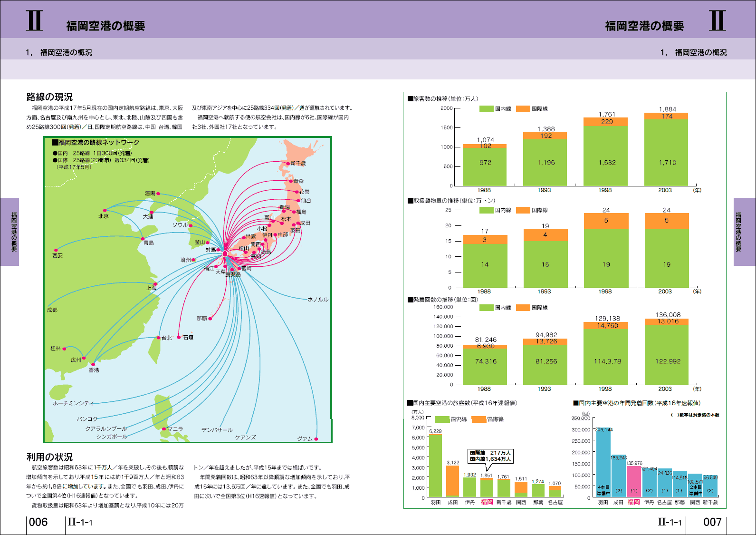The width and height of the screenshot is (756, 535).
Task: Click the 那覇 label on the route map
Action: coord(202,318)
